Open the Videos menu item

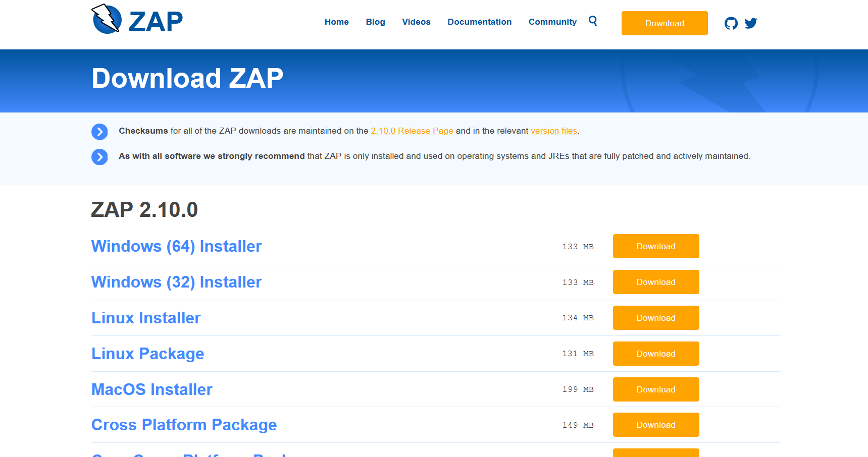416,22
